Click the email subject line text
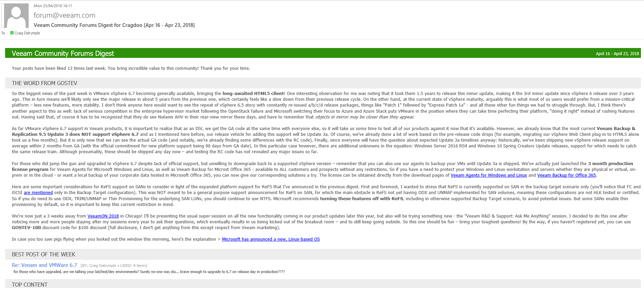 pyautogui.click(x=114, y=25)
